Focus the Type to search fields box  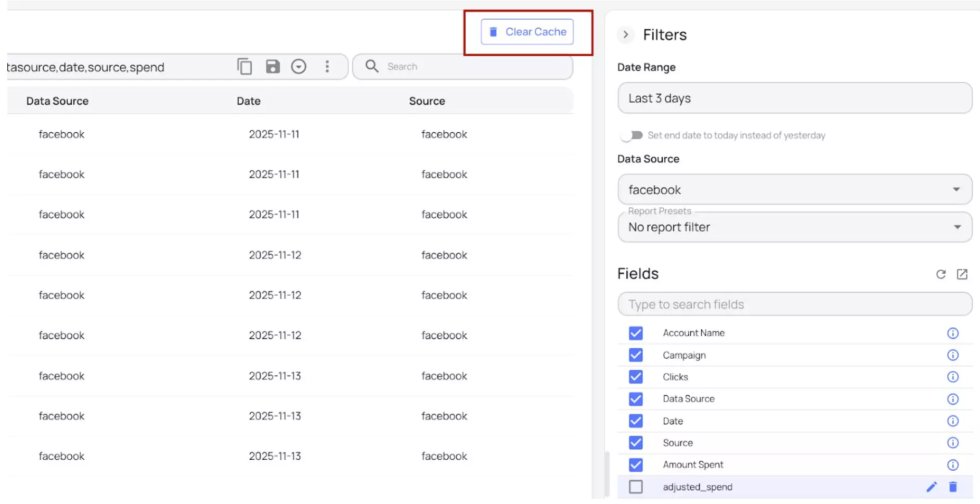point(794,305)
